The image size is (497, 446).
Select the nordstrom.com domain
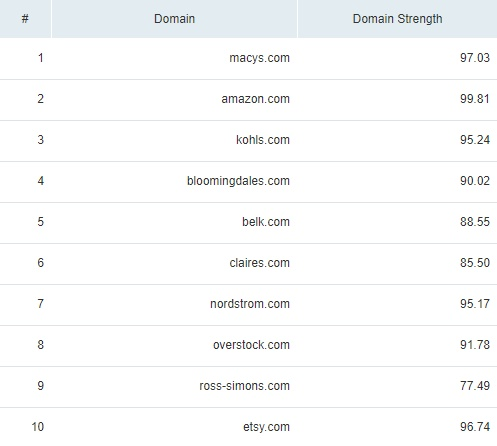(250, 304)
